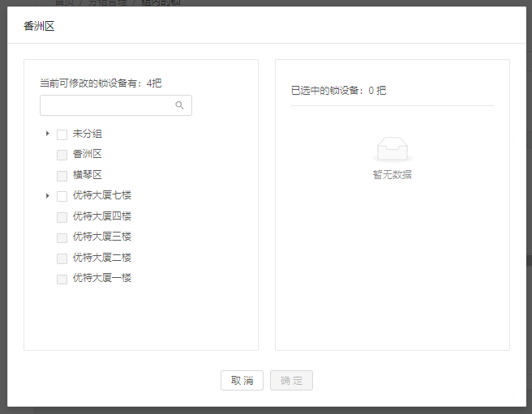Enable the 横琴区 checkbox
Viewport: 532px width, 414px height.
[x=62, y=176]
